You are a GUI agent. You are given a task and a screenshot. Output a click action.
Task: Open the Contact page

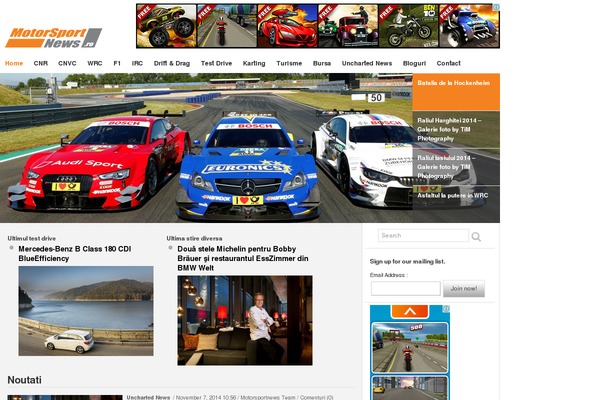coord(448,63)
